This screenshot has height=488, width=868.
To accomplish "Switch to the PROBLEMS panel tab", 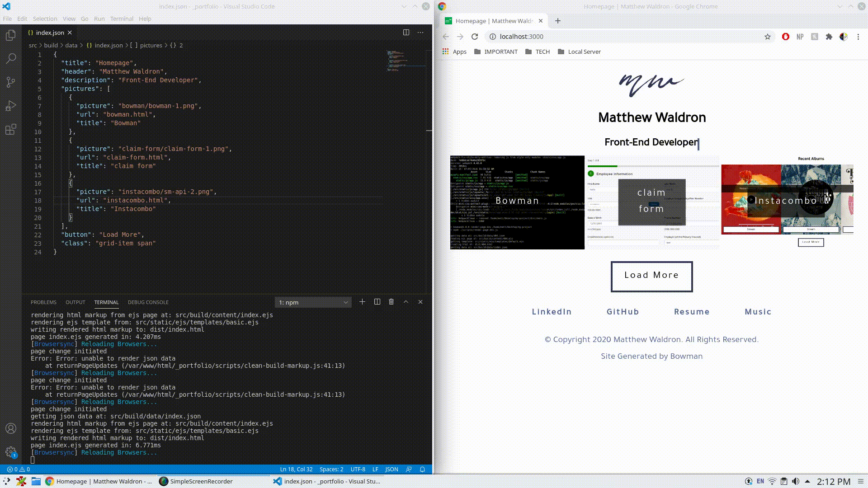I will 43,302.
